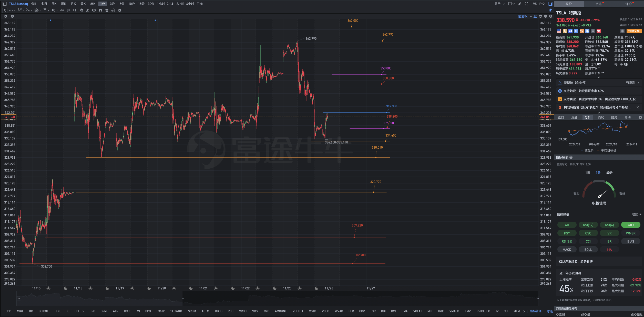Click the XY axis coordinate icon
The width and height of the screenshot is (644, 317).
pos(535,16)
